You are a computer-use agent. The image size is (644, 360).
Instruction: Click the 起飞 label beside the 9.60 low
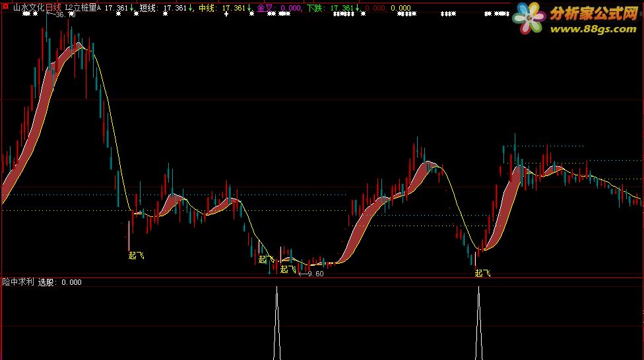coord(288,269)
